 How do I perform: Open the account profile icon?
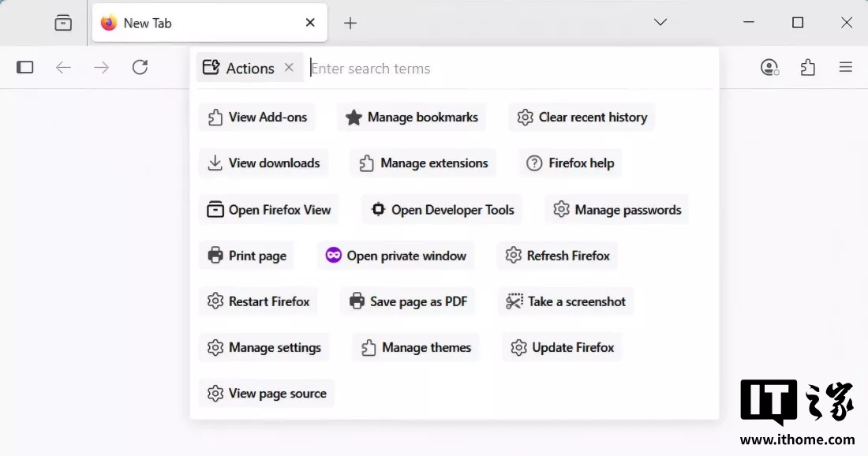[x=769, y=68]
